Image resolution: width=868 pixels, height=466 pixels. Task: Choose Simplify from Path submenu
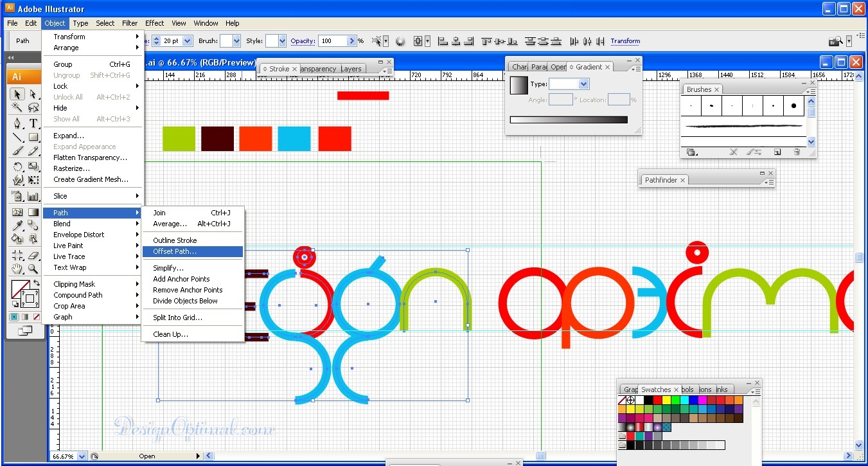point(193,268)
